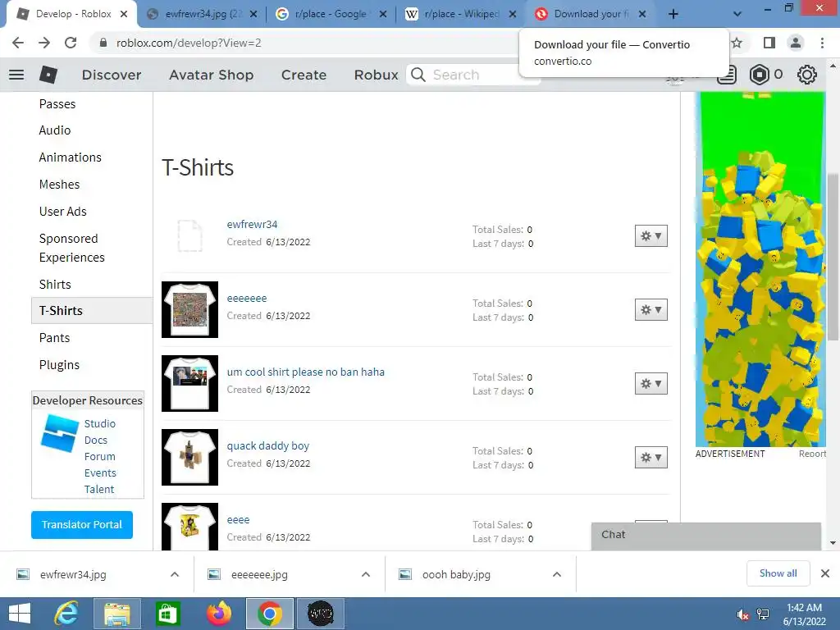This screenshot has width=840, height=630.
Task: Click the Translator Portal button
Action: [82, 524]
